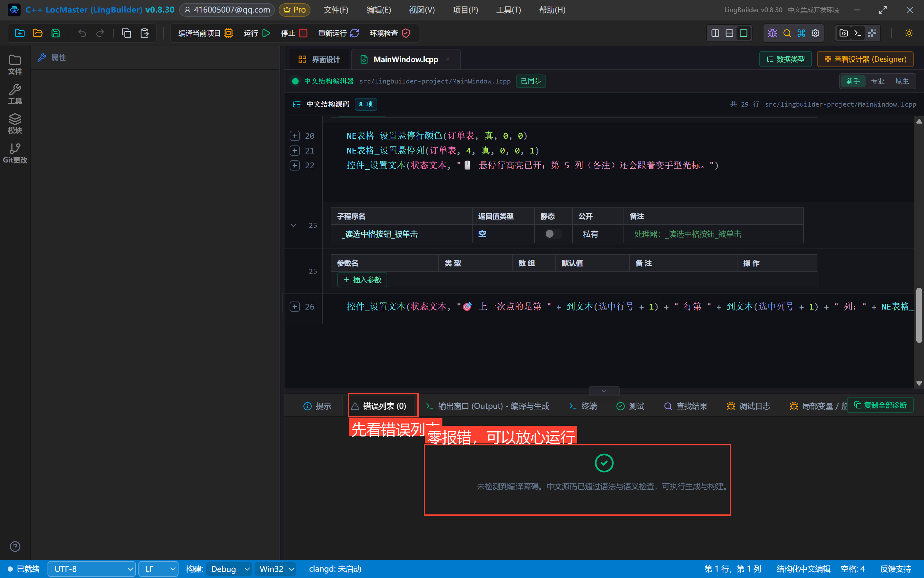Viewport: 924px width, 578px height.
Task: Open the Debug build configuration dropdown
Action: [x=229, y=569]
